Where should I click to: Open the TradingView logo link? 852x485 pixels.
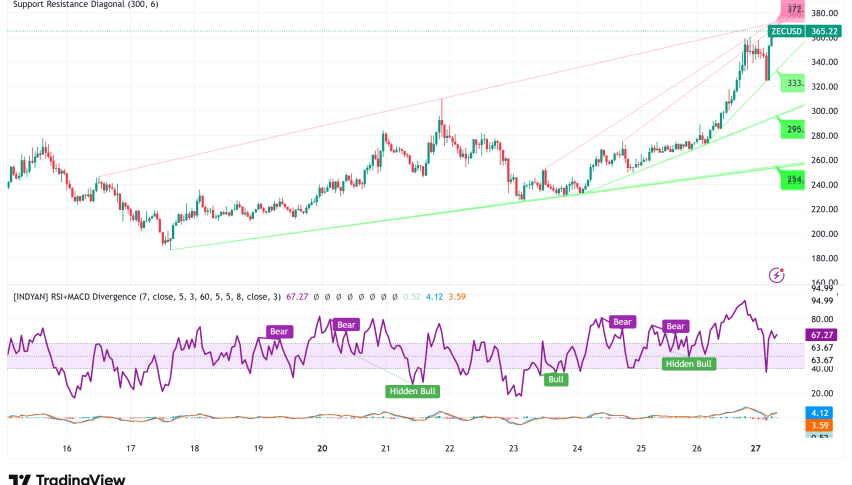[x=66, y=479]
